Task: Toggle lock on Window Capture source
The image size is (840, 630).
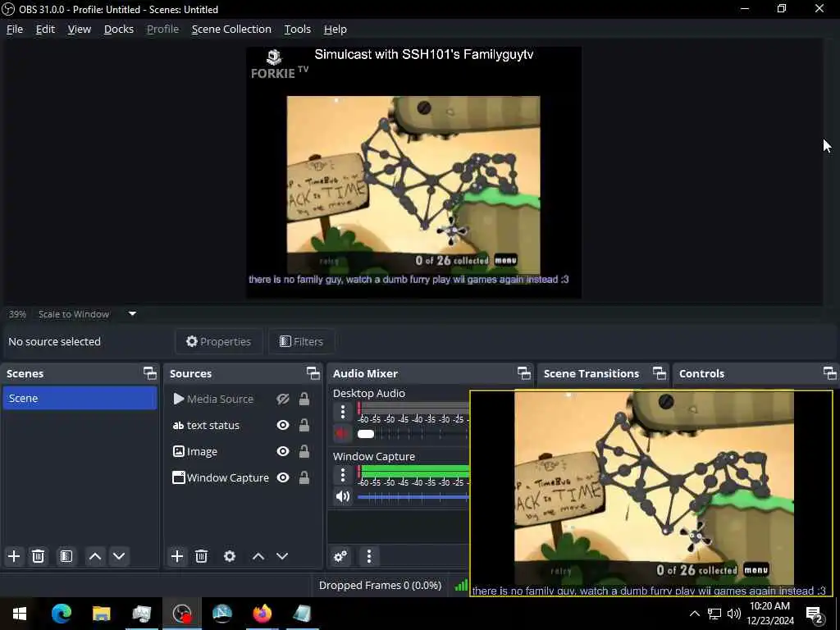Action: 304,478
